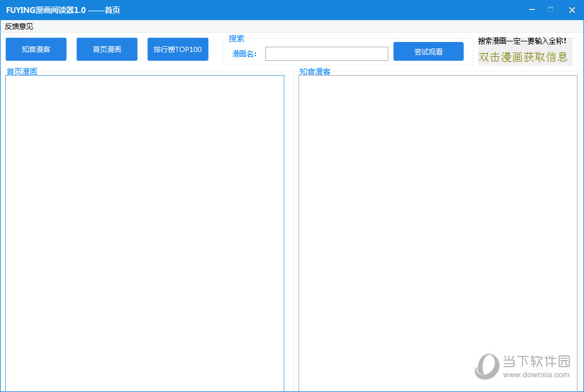Click the 搜索漫画一定要输入全称 hint text
Screen dimensions: 584x392
coord(522,41)
